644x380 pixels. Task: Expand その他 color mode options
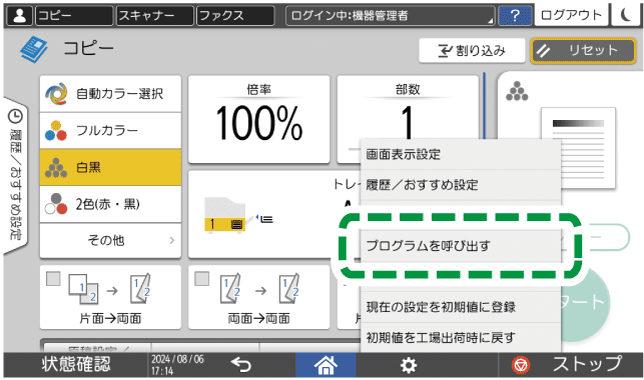pos(110,240)
